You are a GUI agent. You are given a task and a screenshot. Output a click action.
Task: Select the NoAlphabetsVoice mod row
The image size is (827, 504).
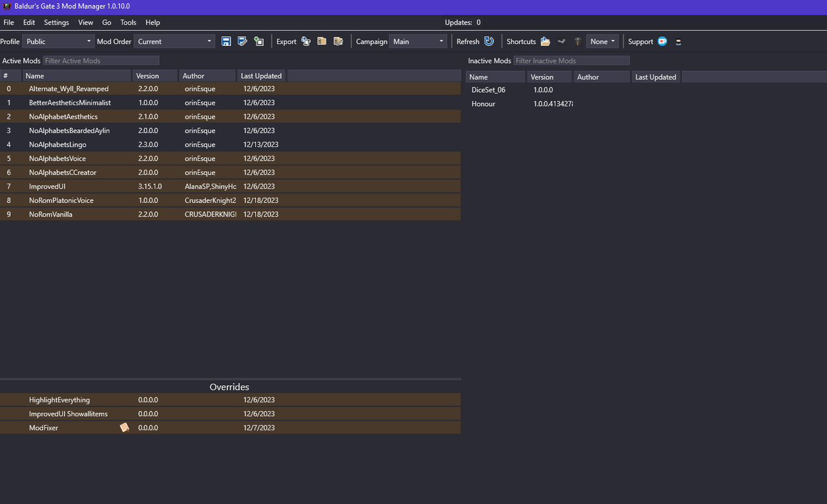(x=230, y=158)
